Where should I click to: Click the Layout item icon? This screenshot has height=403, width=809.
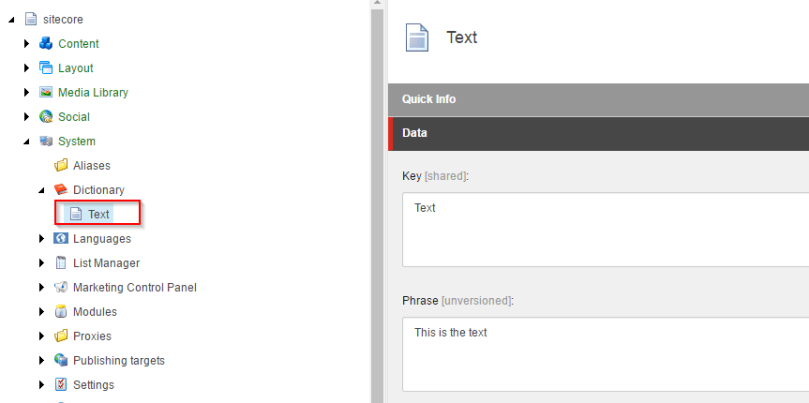(x=45, y=68)
